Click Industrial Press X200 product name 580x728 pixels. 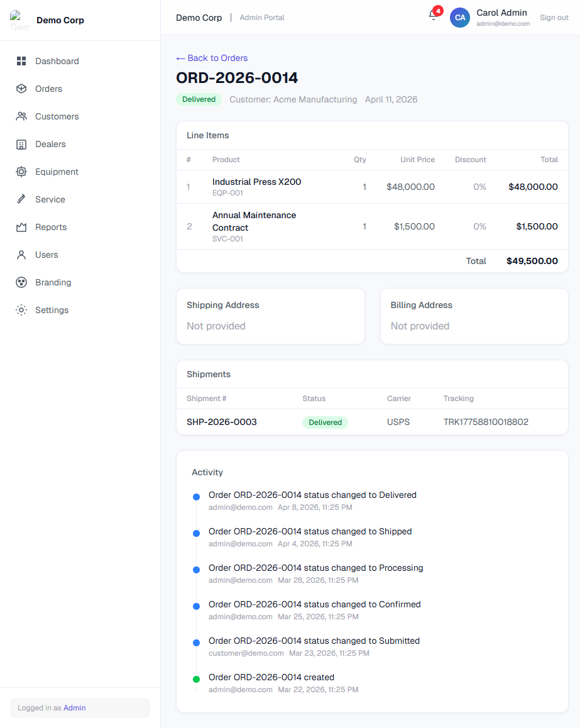(256, 182)
